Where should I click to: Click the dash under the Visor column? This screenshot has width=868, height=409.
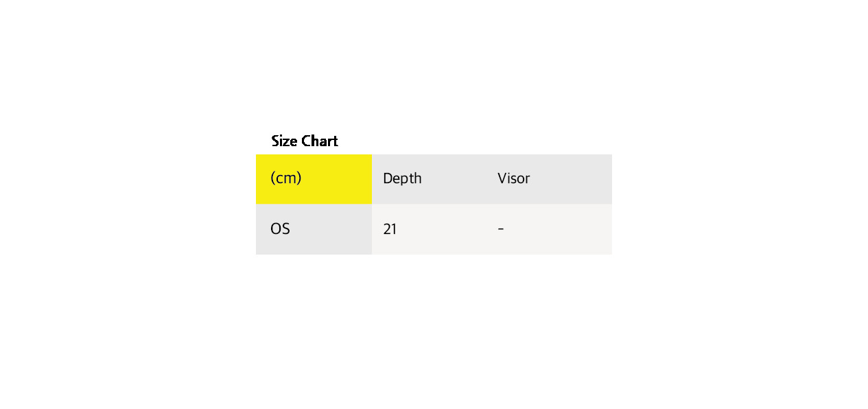[501, 229]
